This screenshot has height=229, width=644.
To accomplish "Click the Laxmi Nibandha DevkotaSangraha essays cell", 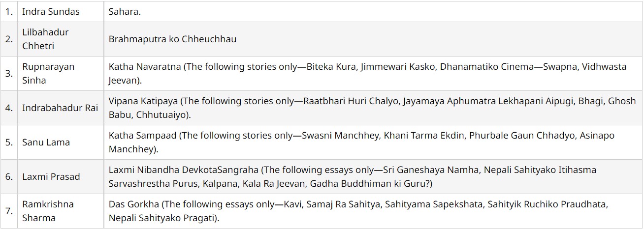I will 353,176.
